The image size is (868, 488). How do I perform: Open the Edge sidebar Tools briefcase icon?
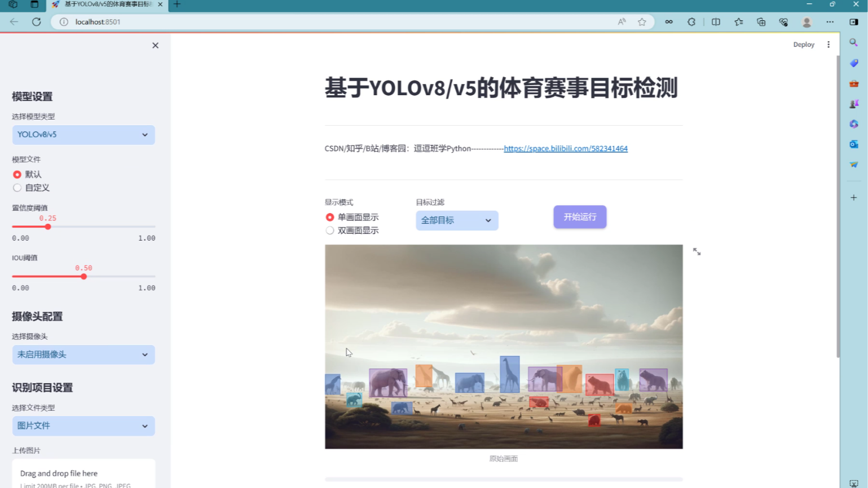pos(854,83)
